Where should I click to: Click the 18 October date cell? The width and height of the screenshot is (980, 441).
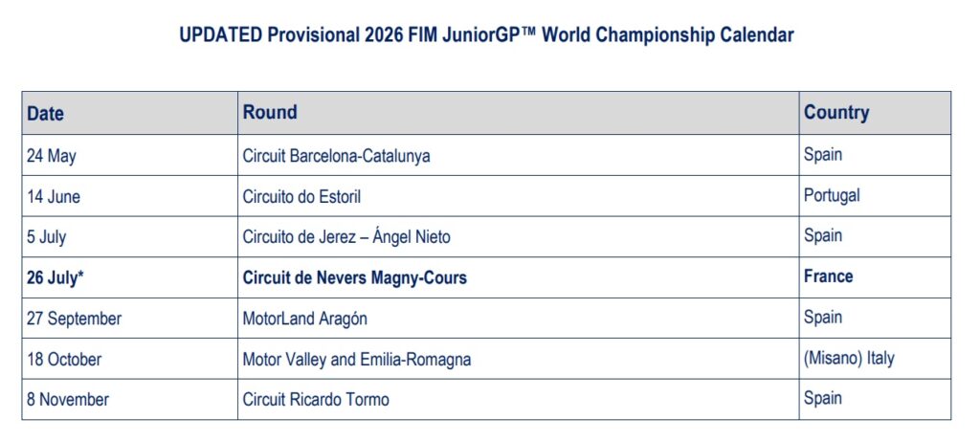(64, 360)
